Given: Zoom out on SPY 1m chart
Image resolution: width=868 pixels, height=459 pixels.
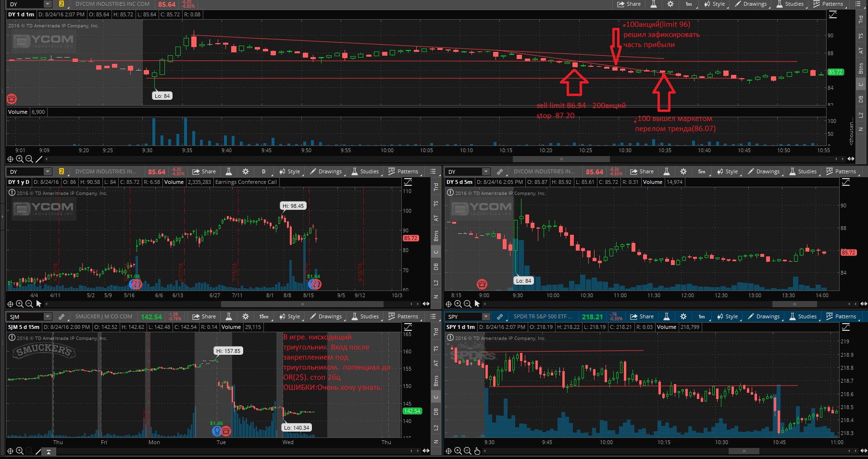Looking at the screenshot, I should [467, 451].
